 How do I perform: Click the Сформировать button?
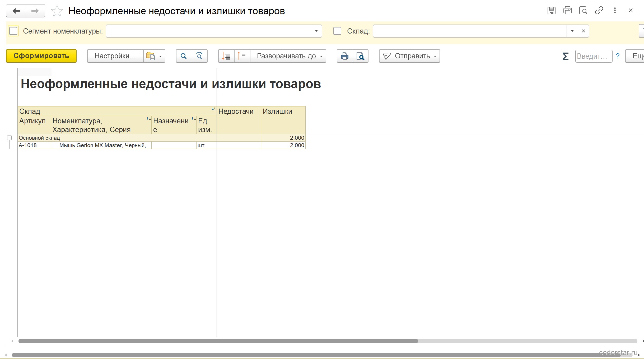coord(41,56)
